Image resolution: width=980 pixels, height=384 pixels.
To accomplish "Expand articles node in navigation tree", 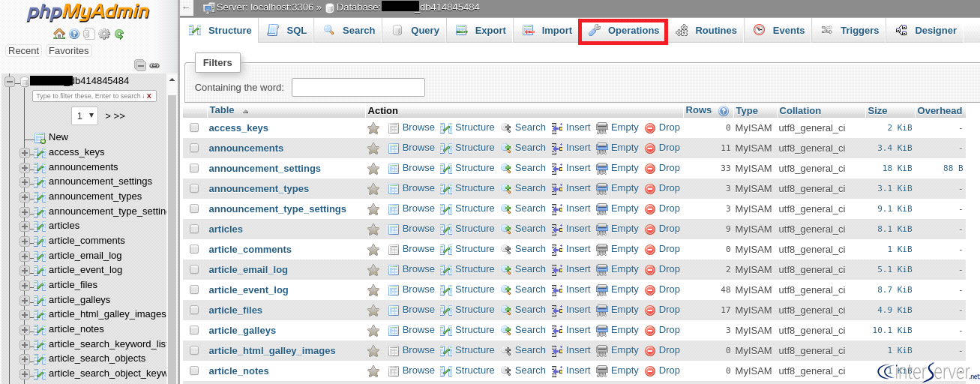I will (x=25, y=226).
